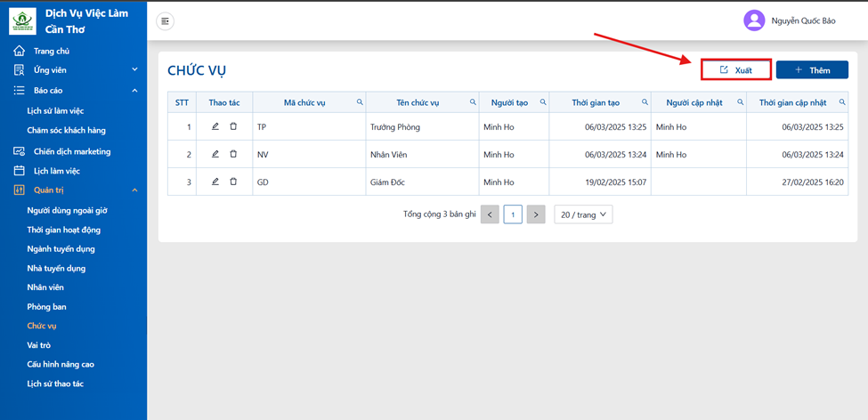Open Phòng ban in the sidebar

[x=46, y=307]
